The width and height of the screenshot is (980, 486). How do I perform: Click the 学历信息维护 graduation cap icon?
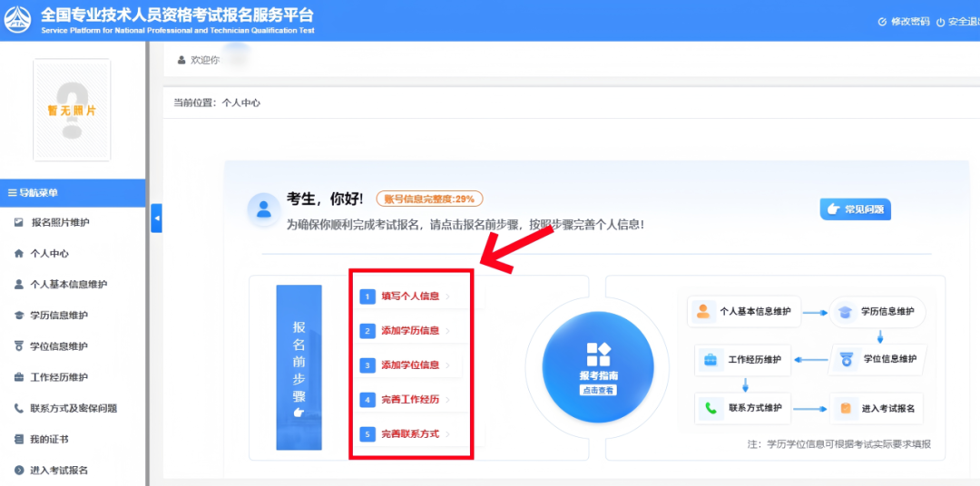[x=846, y=311]
